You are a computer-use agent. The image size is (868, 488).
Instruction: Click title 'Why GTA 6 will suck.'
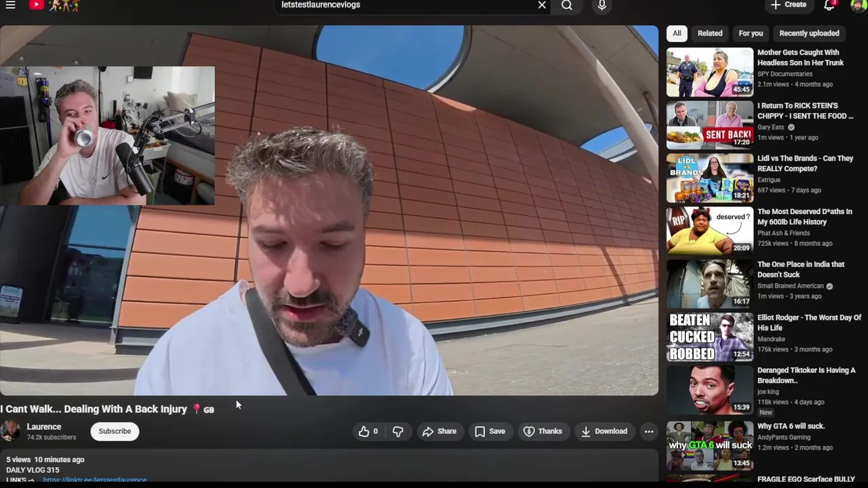tap(791, 426)
